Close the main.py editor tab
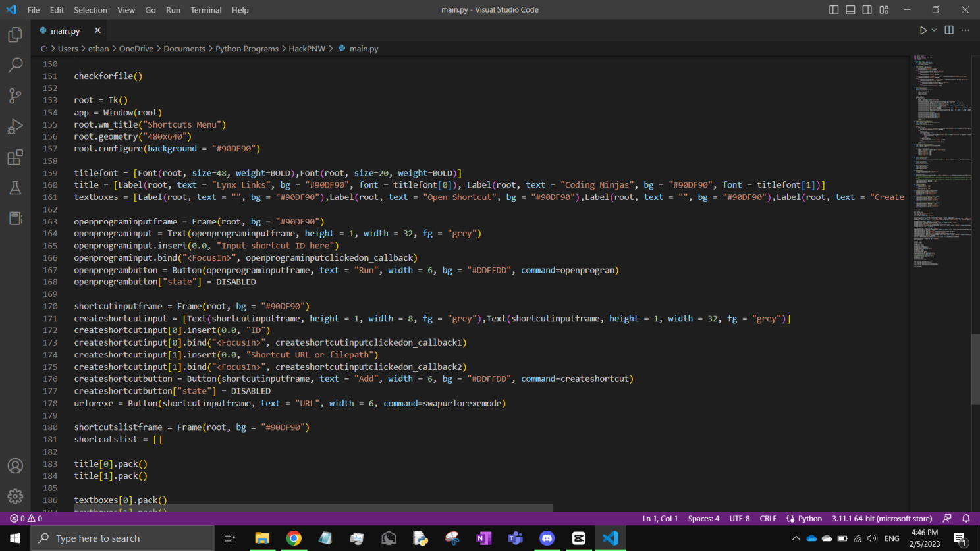Screen dimensions: 980x551 tap(97, 30)
